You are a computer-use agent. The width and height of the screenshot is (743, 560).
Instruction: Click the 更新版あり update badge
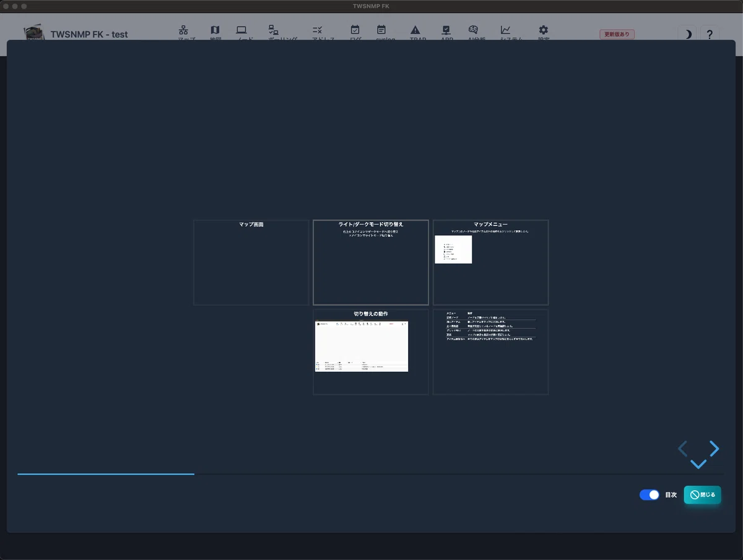tap(617, 35)
